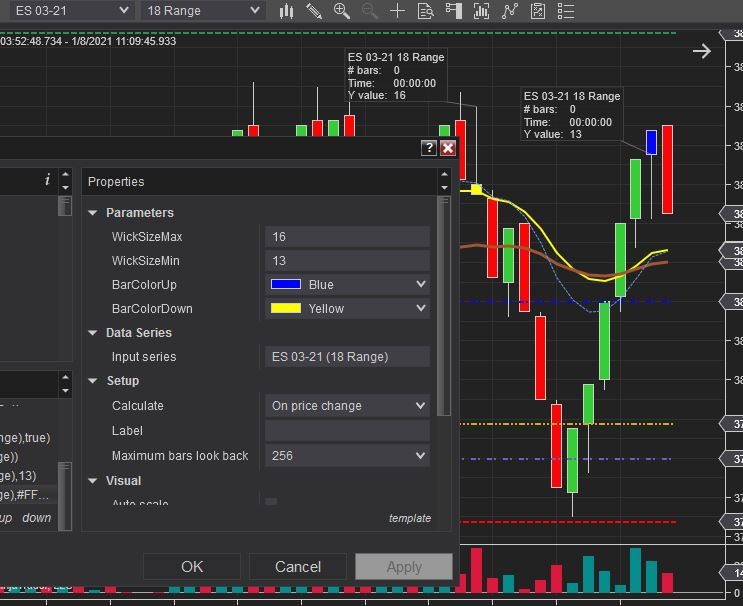The width and height of the screenshot is (743, 606).
Task: Select the yellow square marker on chart
Action: coord(476,190)
